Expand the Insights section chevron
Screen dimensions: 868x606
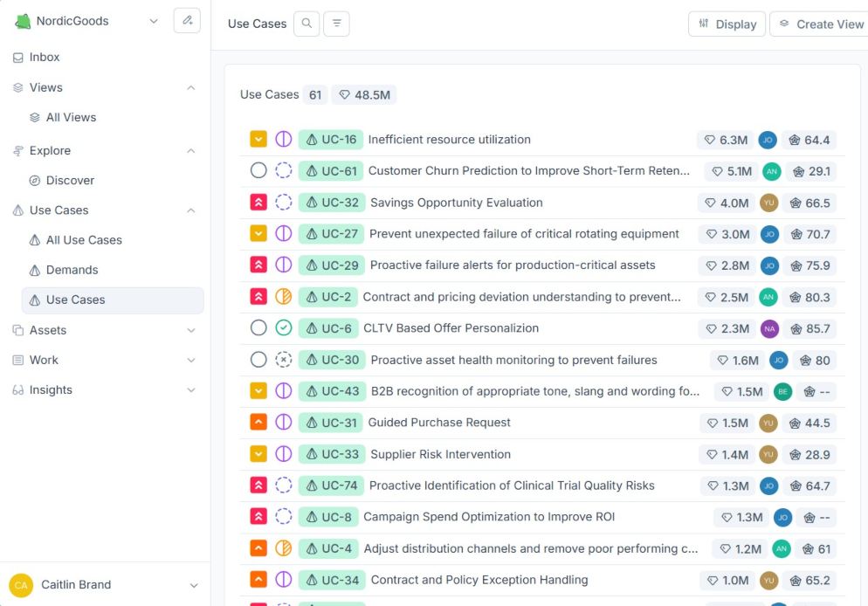[x=191, y=390]
